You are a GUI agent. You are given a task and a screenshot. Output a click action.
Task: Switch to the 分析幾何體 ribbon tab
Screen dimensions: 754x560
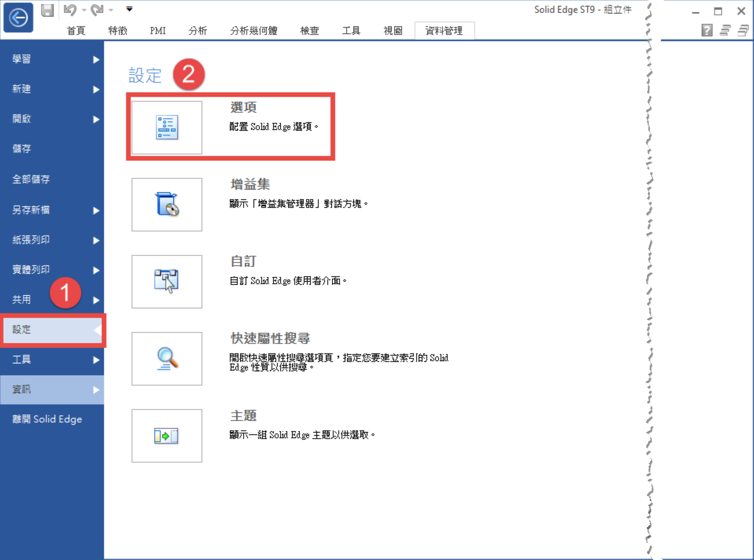click(x=254, y=30)
